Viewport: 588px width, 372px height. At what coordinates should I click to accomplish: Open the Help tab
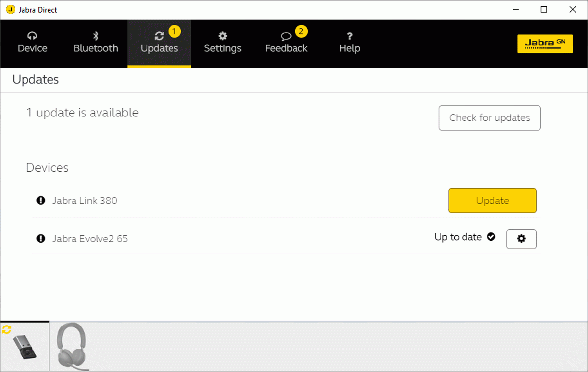click(x=349, y=43)
